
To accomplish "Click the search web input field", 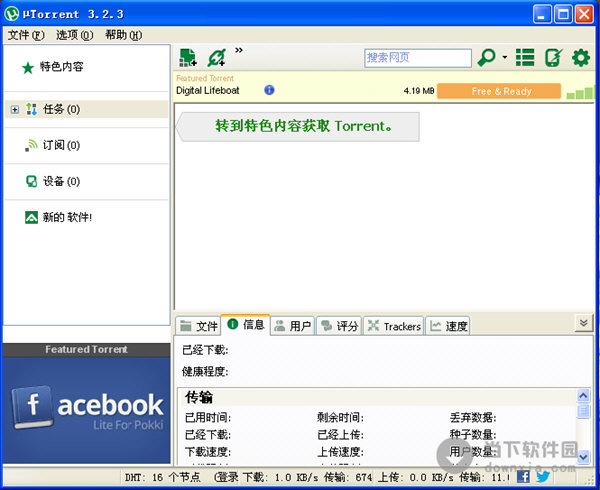I will (417, 58).
